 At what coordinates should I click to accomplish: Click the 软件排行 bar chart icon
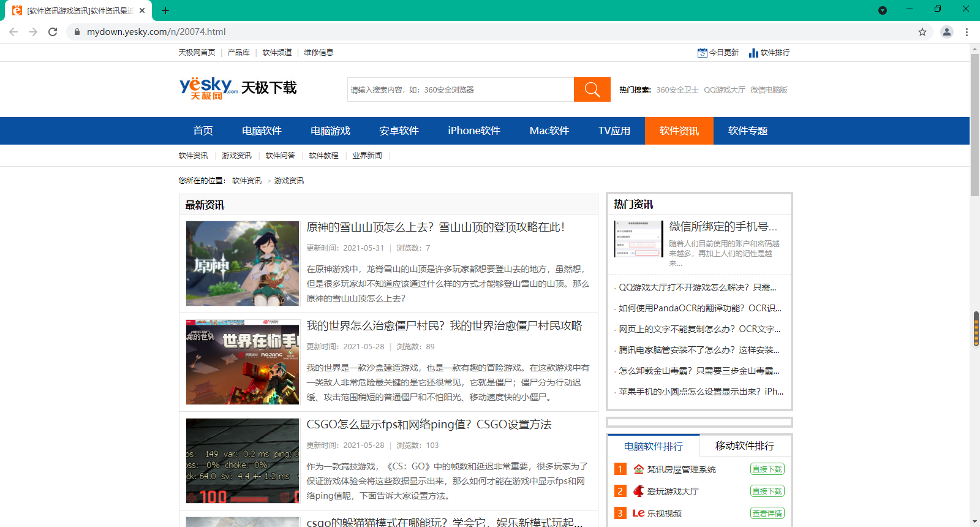753,53
